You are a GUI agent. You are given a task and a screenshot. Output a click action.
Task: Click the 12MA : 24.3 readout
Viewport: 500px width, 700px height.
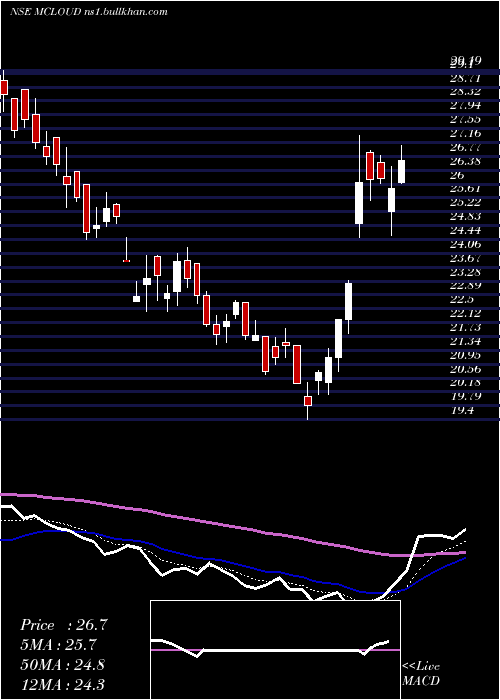pos(62,684)
